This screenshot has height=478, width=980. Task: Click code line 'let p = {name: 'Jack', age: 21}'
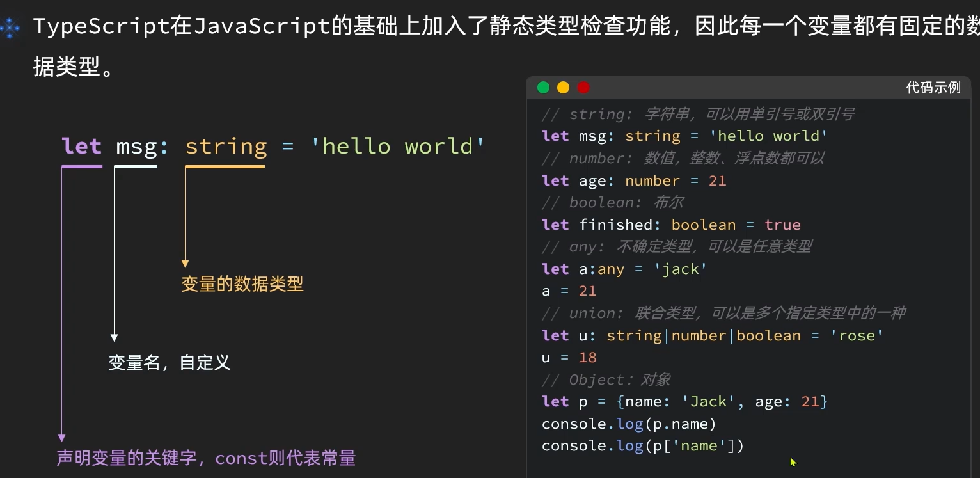[684, 402]
